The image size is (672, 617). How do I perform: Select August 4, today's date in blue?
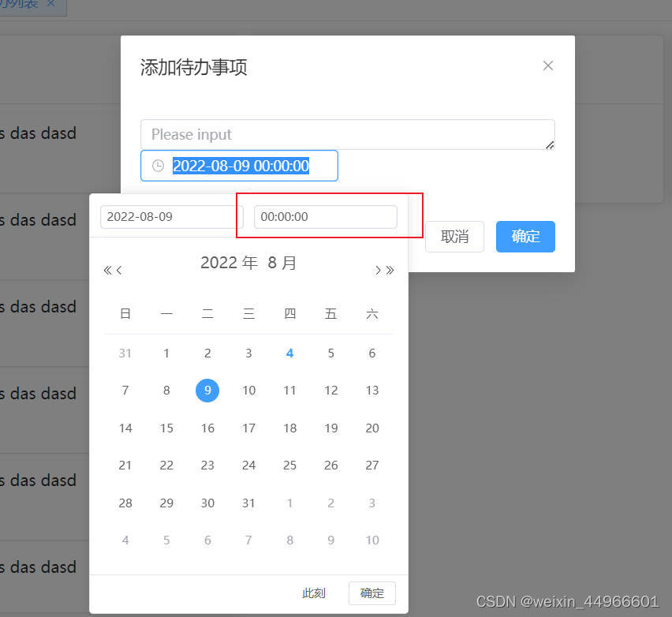(289, 353)
